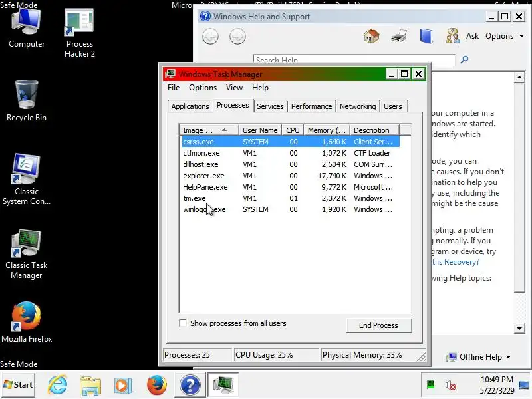The height and width of the screenshot is (399, 532).
Task: Open the Computer desktop icon
Action: [27, 29]
